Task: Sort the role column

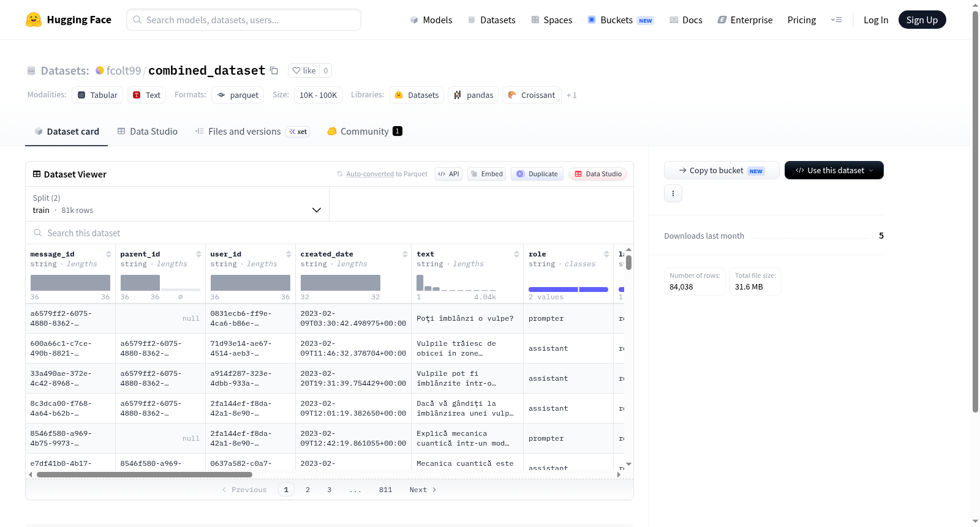Action: [606, 254]
